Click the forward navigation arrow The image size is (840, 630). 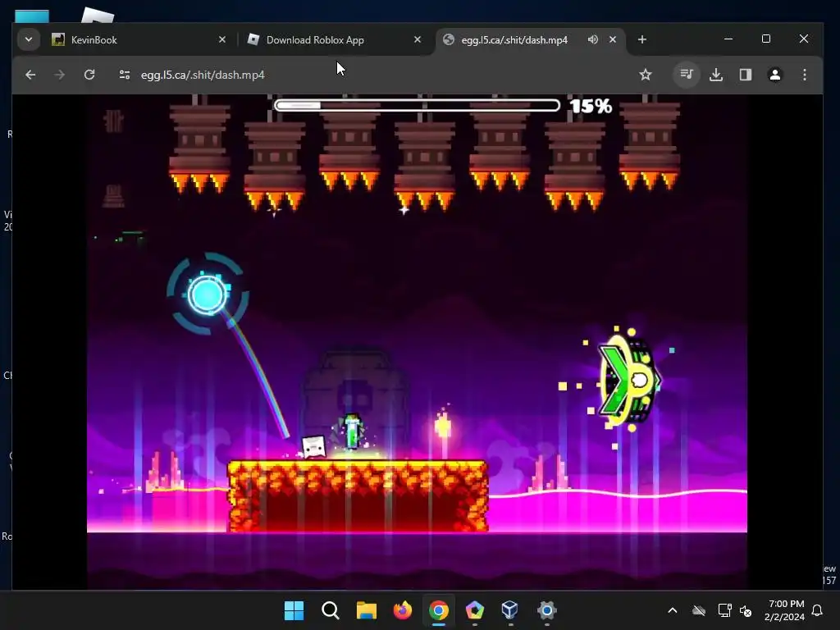(59, 75)
